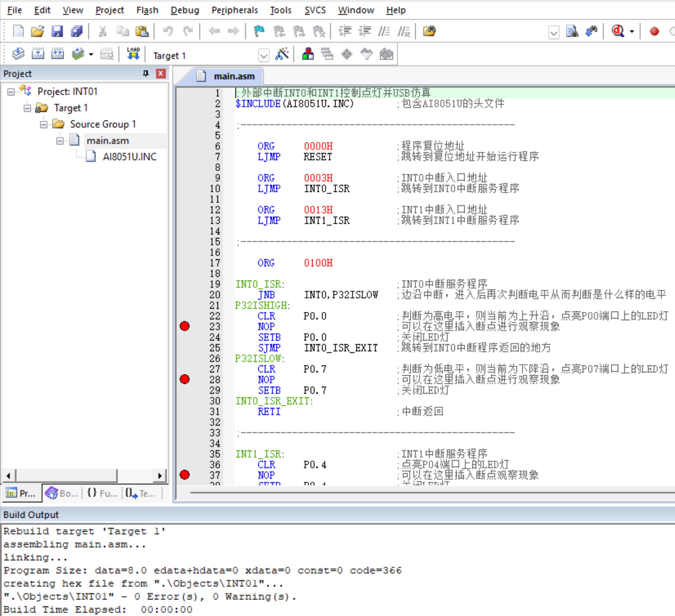Toggle a bookmark with the flag icon
The width and height of the screenshot is (675, 616).
pyautogui.click(x=259, y=31)
